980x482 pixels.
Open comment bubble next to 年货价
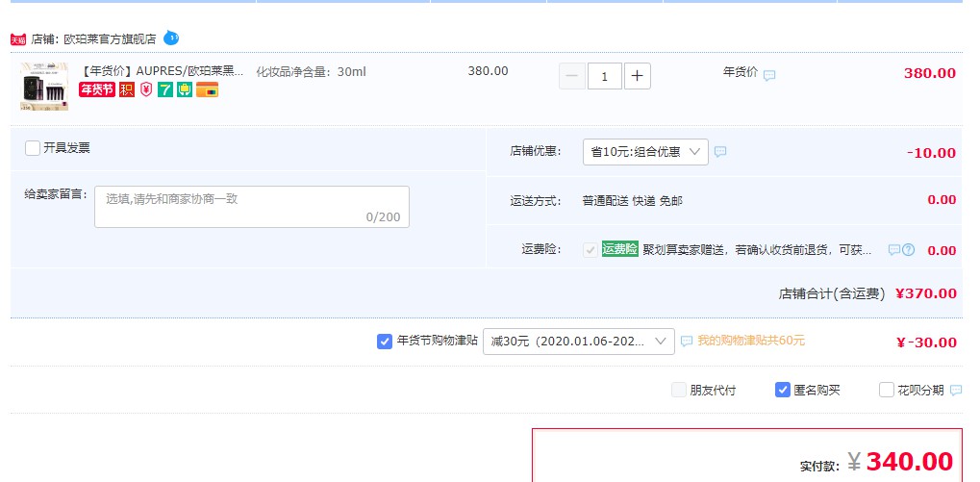tap(769, 76)
